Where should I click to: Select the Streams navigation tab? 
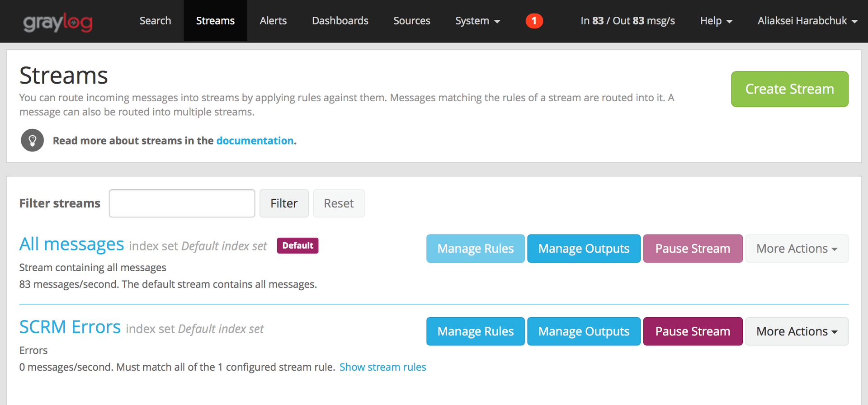coord(215,21)
